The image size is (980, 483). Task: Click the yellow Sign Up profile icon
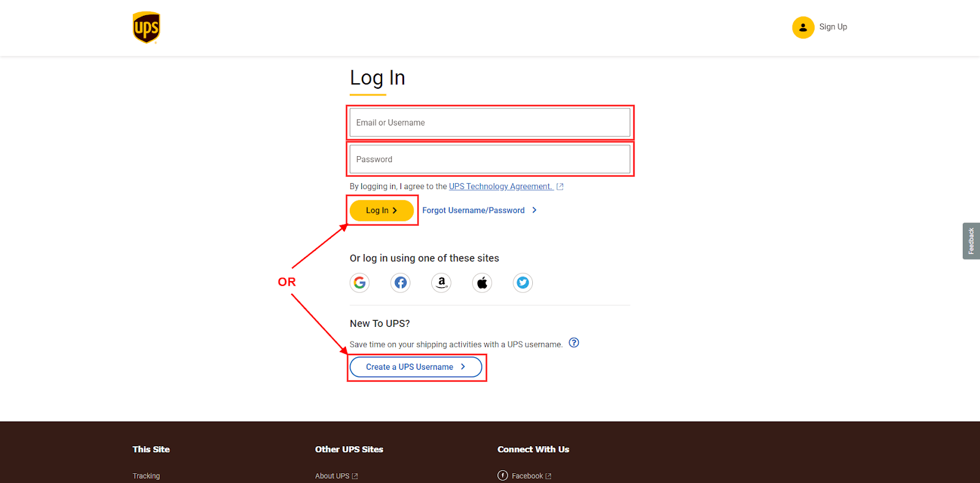(803, 28)
